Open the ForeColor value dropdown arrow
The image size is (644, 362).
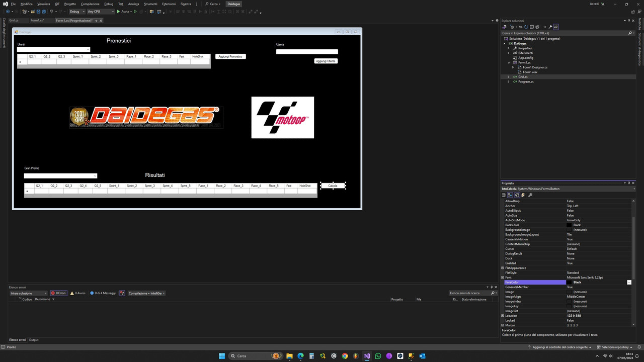click(x=629, y=283)
